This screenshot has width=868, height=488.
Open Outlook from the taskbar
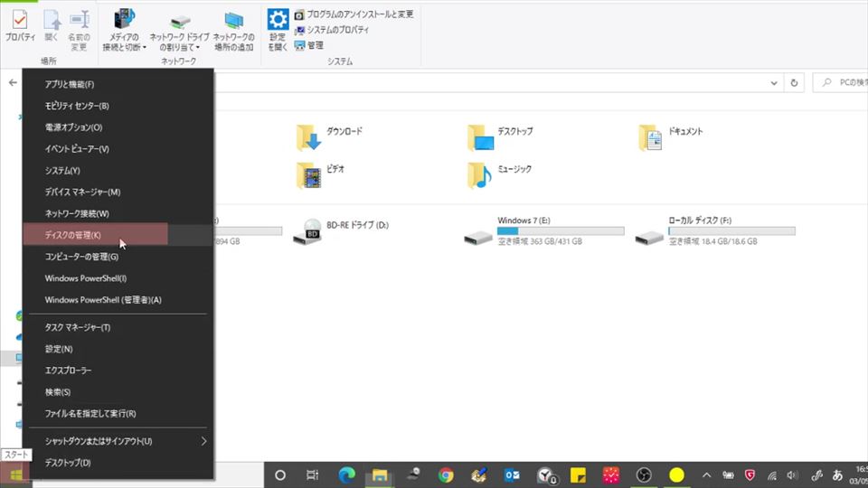tap(512, 474)
